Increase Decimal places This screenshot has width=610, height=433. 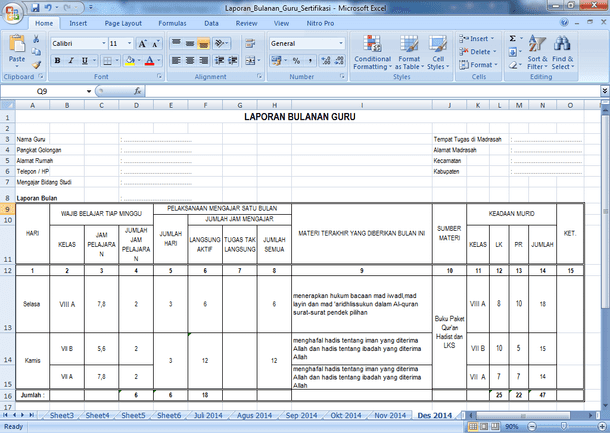click(326, 61)
